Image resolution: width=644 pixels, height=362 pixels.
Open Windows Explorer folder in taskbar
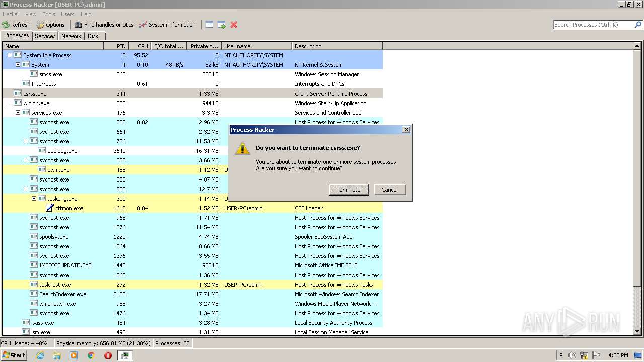(x=57, y=355)
